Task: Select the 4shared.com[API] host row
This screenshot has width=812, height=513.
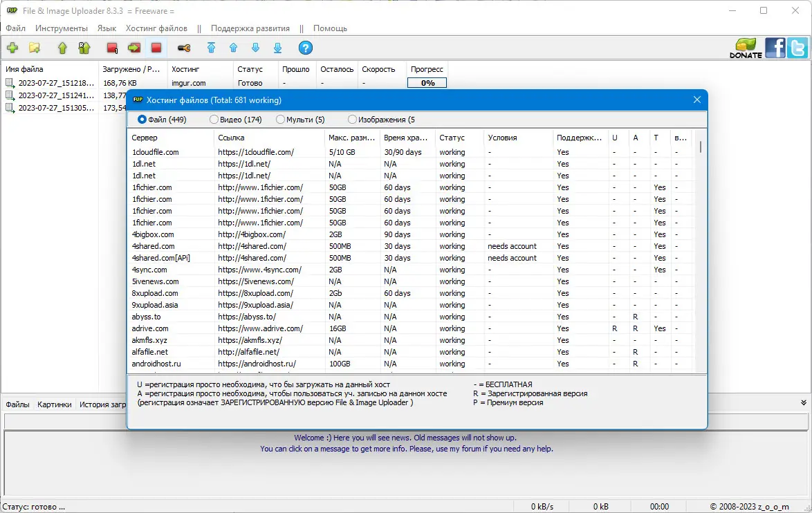Action: (x=161, y=258)
